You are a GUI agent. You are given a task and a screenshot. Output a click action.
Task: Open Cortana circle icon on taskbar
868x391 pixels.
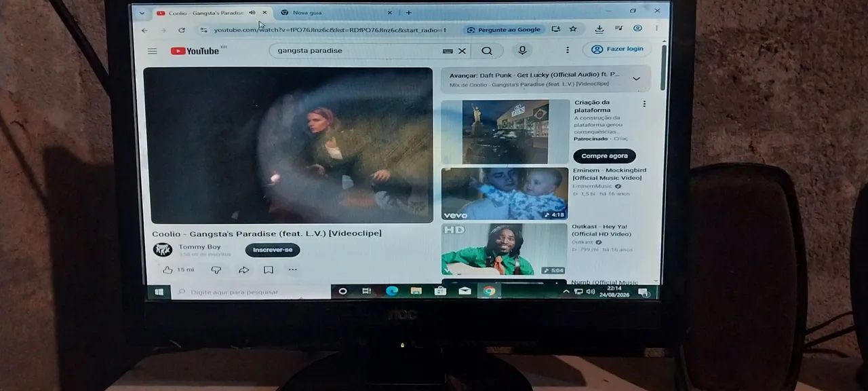pos(342,291)
